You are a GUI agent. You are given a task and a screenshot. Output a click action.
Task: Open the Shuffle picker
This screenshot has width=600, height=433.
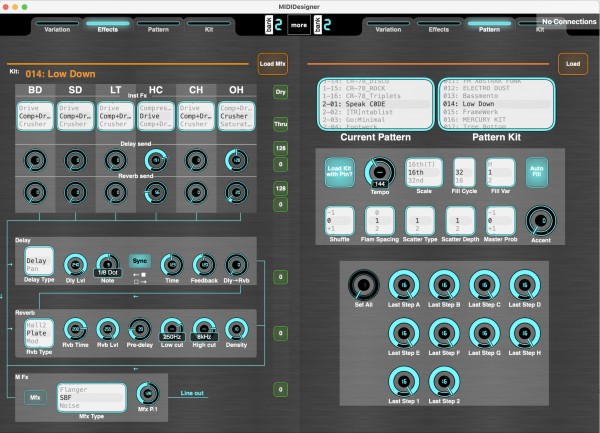339,221
